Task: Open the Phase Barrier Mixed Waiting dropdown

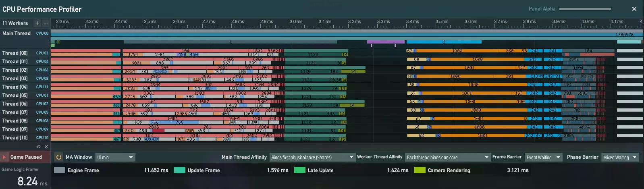Action: click(x=620, y=157)
